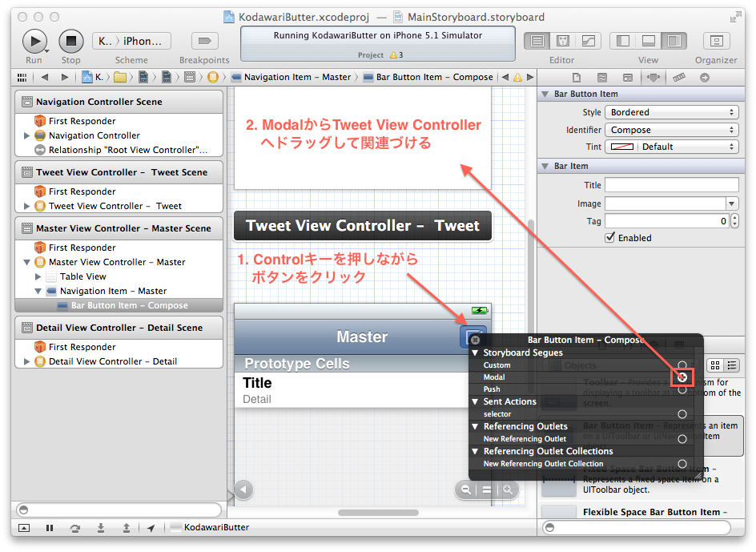This screenshot has height=552, width=756.
Task: Expand the Navigation Controller tree item
Action: click(x=26, y=135)
